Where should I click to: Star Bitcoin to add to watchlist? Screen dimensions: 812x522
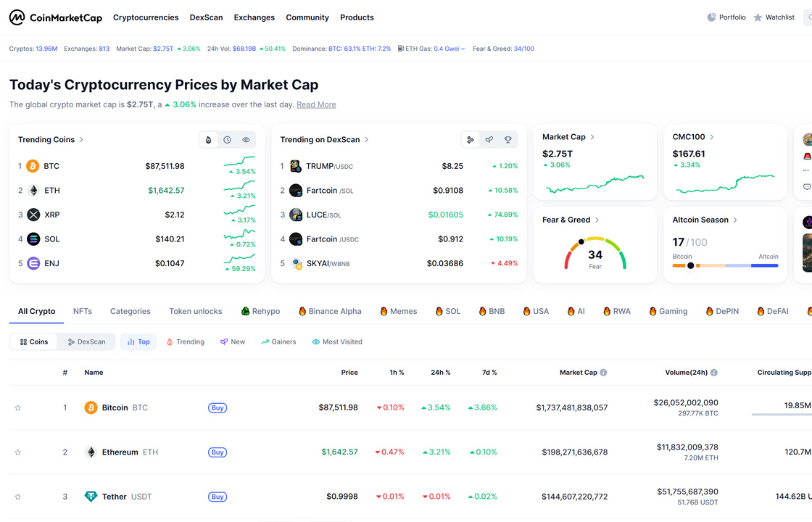click(17, 407)
